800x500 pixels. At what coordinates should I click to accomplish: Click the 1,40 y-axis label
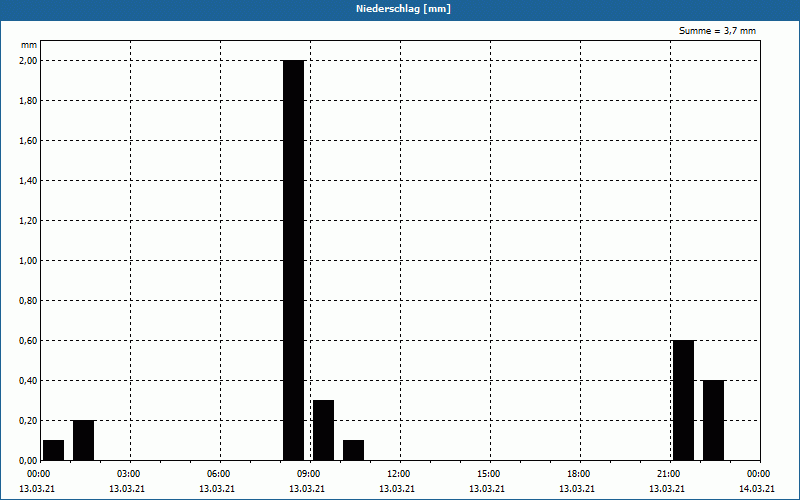(x=28, y=181)
